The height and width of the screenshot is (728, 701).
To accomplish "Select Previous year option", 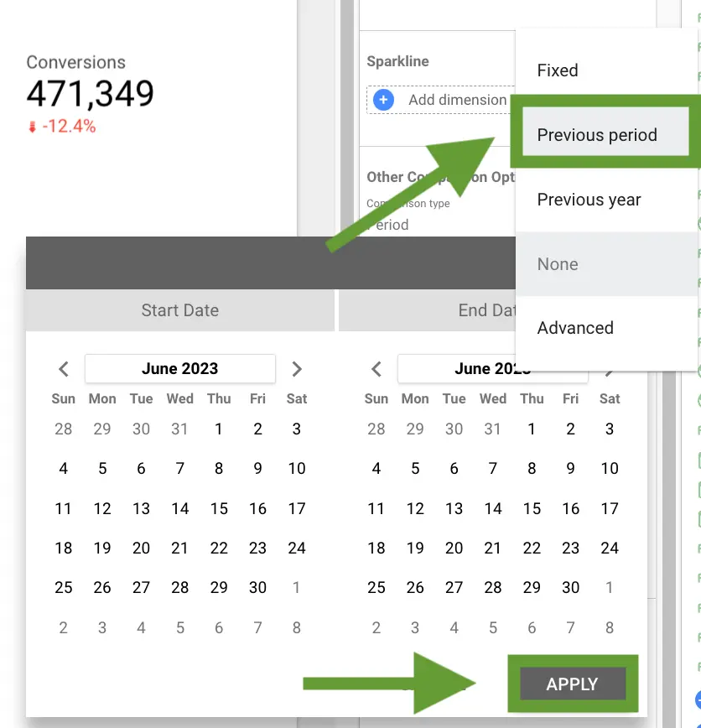I will 589,200.
